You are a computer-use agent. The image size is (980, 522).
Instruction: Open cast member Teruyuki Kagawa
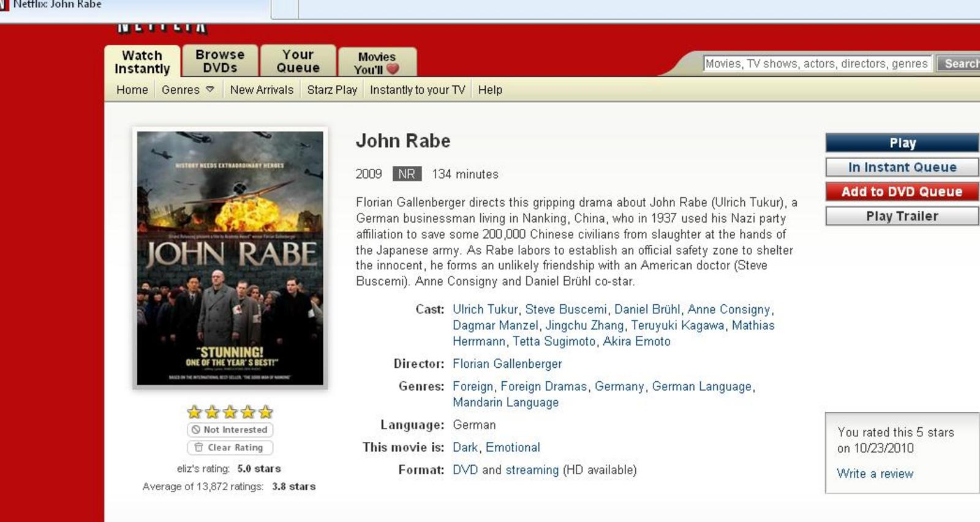[x=678, y=326]
